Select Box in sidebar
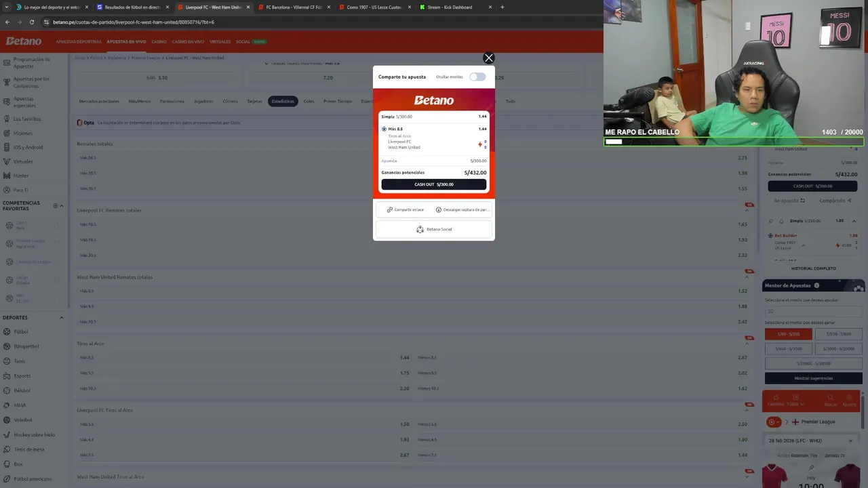The width and height of the screenshot is (868, 488). click(x=18, y=464)
